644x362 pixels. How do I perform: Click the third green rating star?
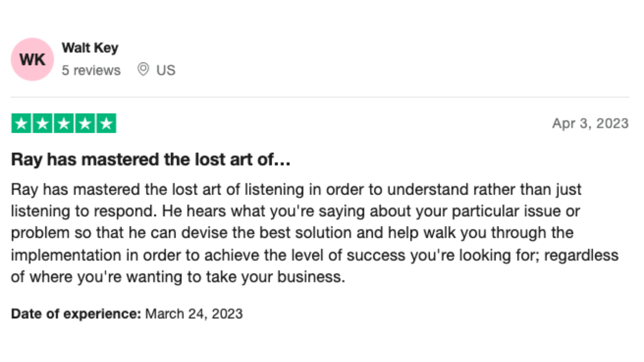click(x=64, y=123)
